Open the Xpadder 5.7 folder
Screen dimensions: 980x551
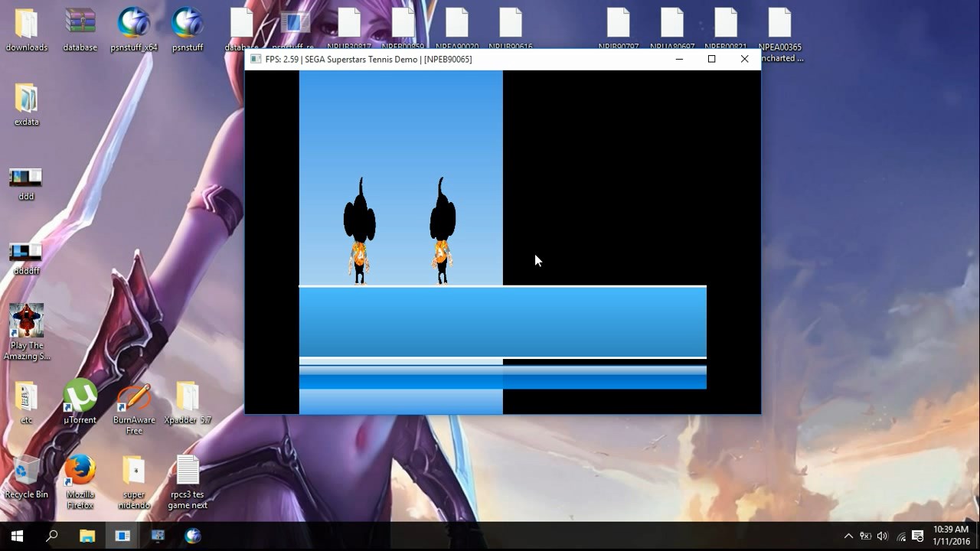[x=187, y=396]
